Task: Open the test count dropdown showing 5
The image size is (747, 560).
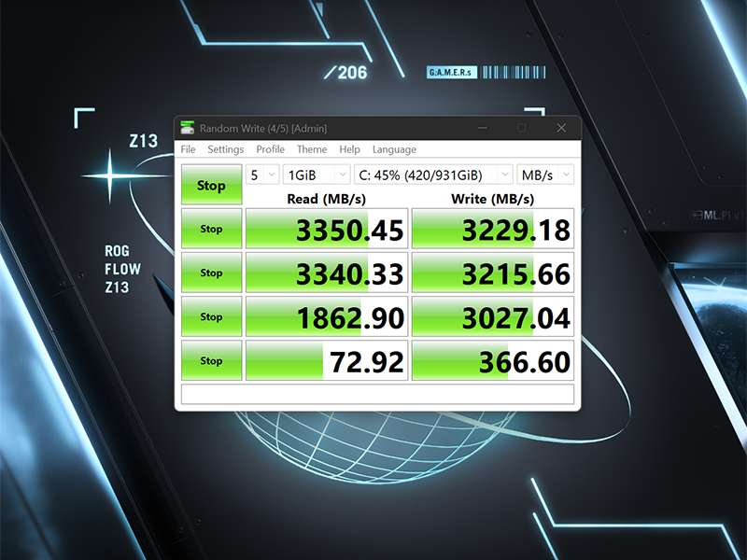Action: 262,175
